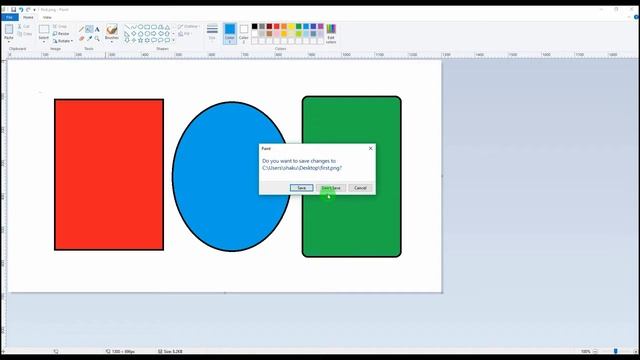Viewport: 640px width, 360px height.
Task: Choose the Right arrow shape
Action: tap(154, 33)
